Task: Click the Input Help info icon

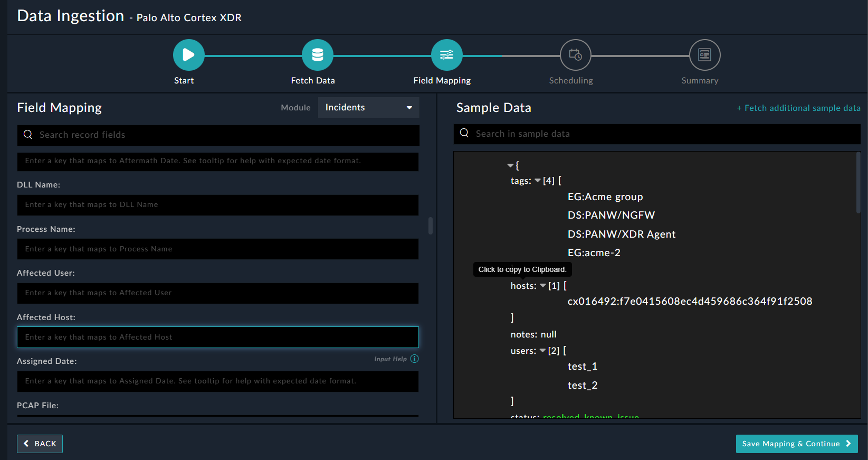Action: point(415,359)
